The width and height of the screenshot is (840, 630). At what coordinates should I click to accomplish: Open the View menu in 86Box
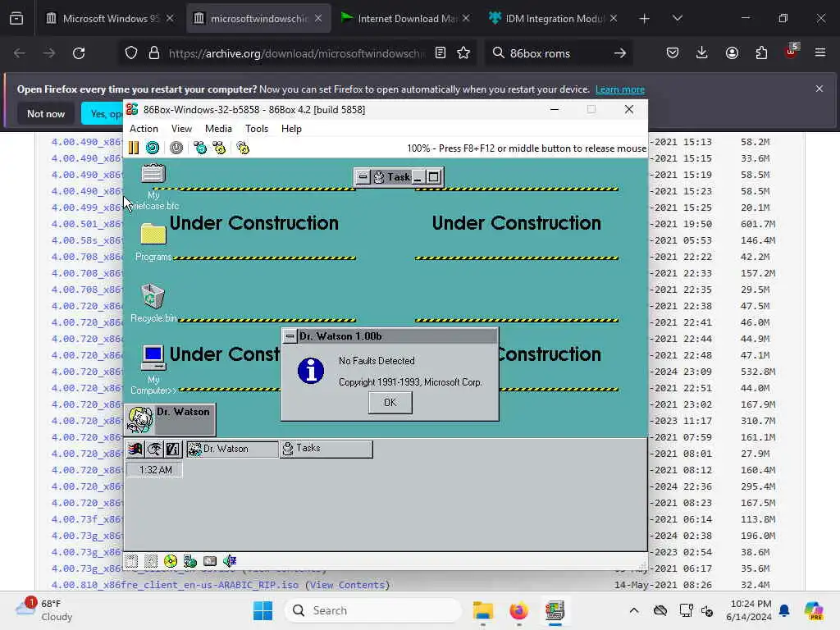coord(181,129)
